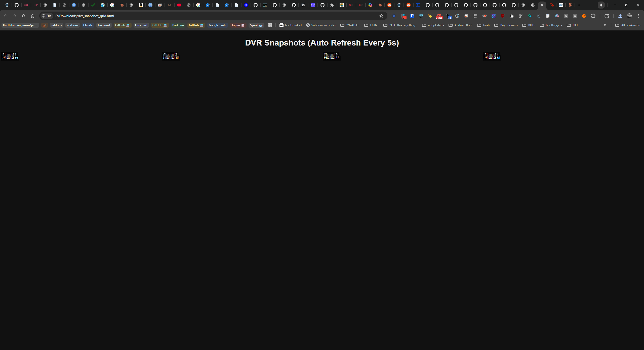Open the Extensions puzzle-piece menu
This screenshot has height=350, width=644.
[x=593, y=16]
